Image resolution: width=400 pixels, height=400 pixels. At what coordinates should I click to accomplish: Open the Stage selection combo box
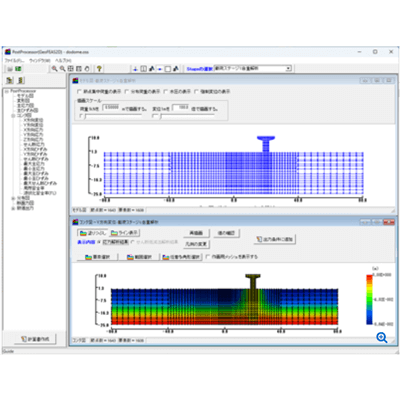point(253,68)
